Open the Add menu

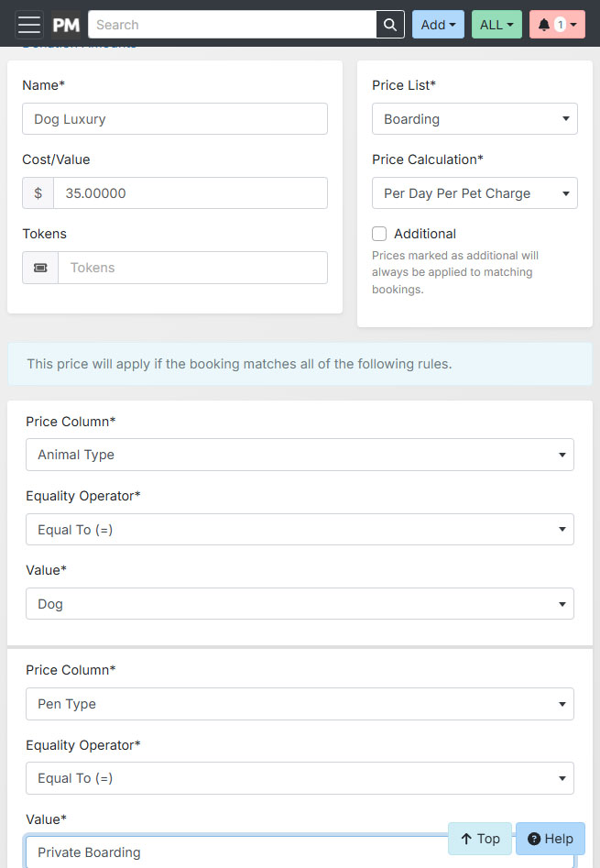click(x=438, y=25)
